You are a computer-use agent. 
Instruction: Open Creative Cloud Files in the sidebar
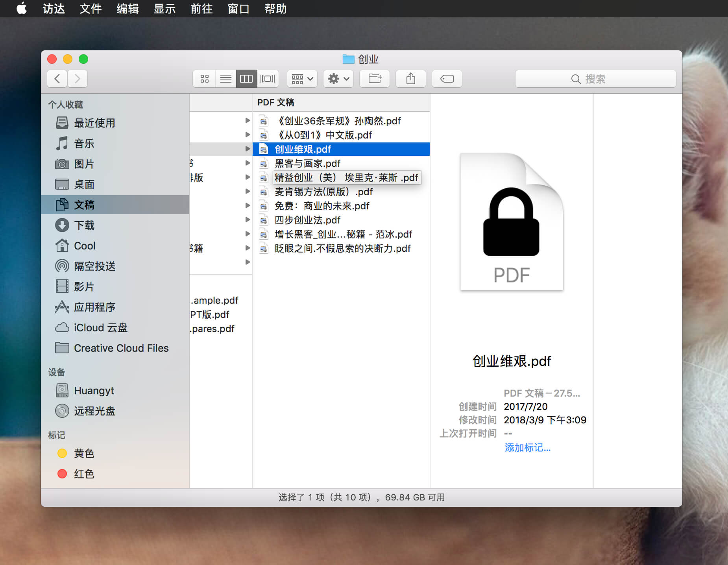(121, 348)
